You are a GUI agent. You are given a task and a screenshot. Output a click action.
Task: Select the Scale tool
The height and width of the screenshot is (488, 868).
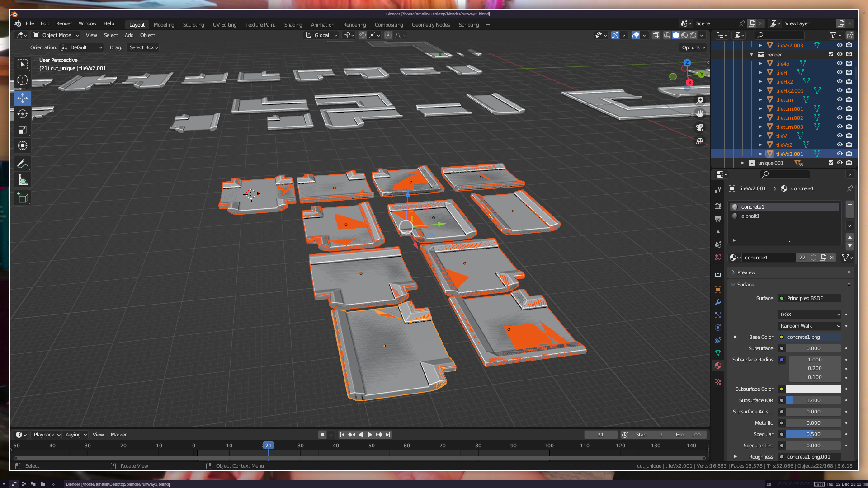(23, 130)
